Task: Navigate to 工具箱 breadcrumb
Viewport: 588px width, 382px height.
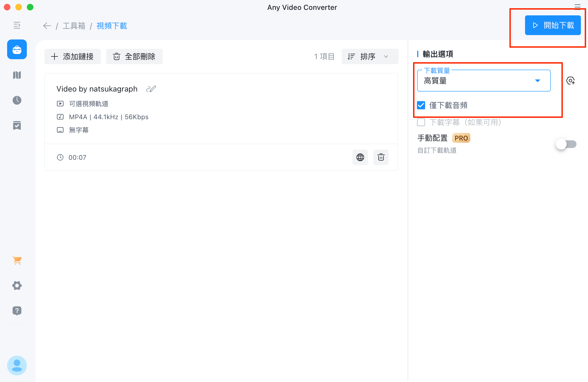Action: pos(74,26)
